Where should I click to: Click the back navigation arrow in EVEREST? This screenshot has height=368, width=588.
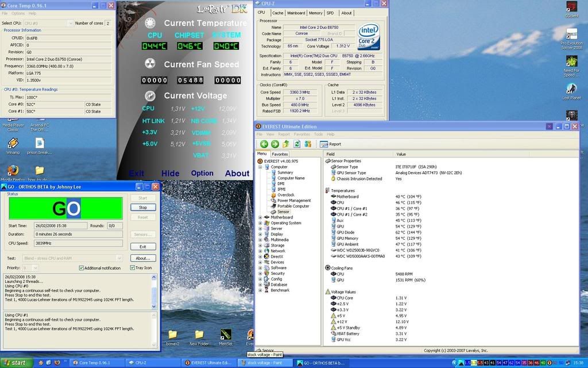(x=264, y=144)
